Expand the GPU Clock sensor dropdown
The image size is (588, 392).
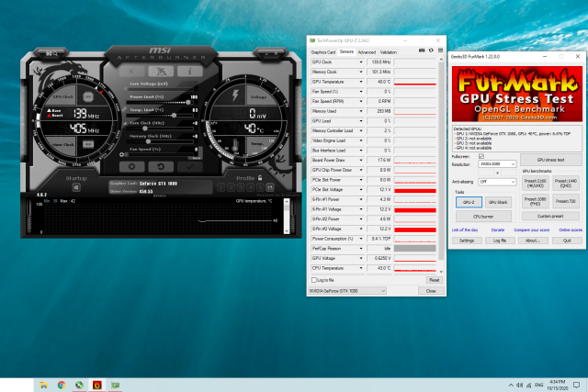point(361,62)
